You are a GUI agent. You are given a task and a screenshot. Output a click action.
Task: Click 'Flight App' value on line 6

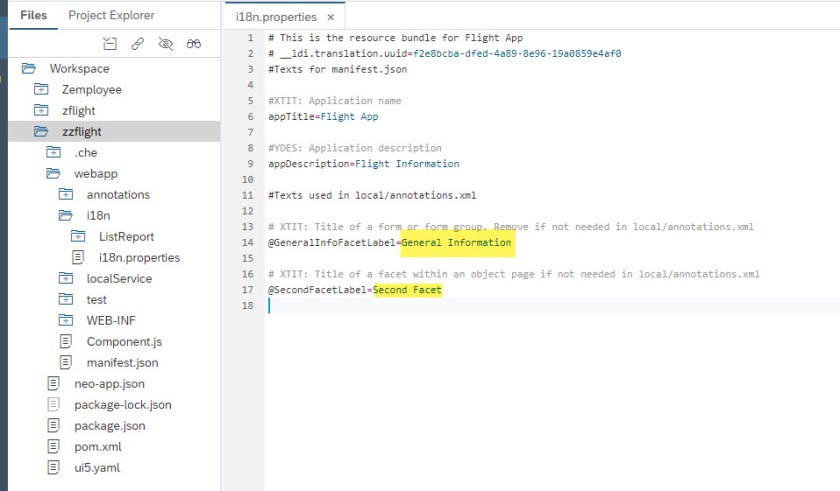(x=349, y=116)
